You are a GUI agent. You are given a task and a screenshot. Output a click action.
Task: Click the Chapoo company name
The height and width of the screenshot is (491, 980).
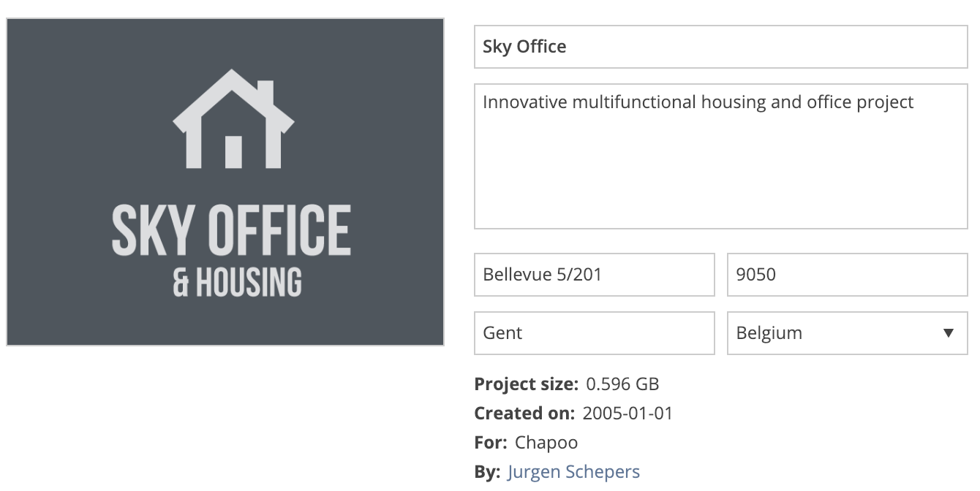(546, 443)
